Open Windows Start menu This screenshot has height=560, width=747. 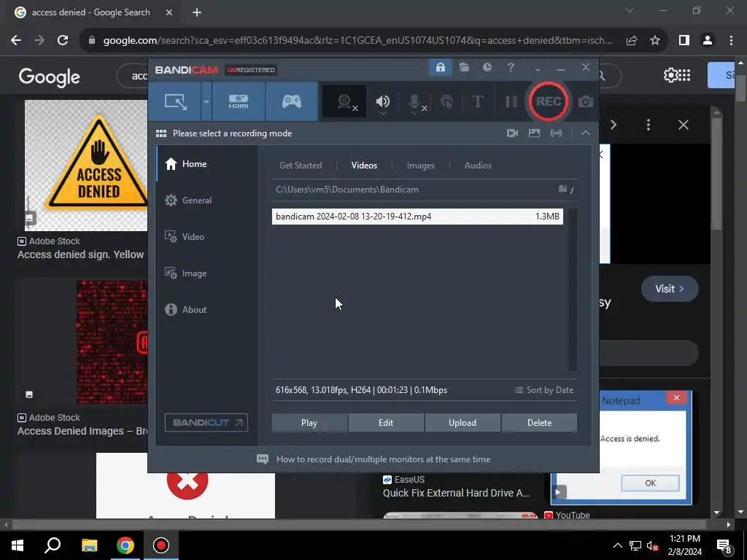pyautogui.click(x=18, y=545)
